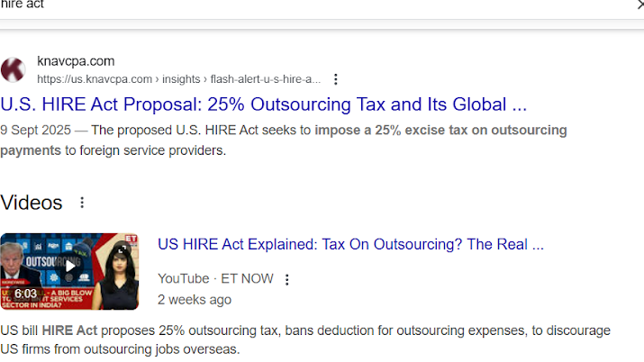Clear the search query with X
The width and height of the screenshot is (644, 362).
coord(639,5)
